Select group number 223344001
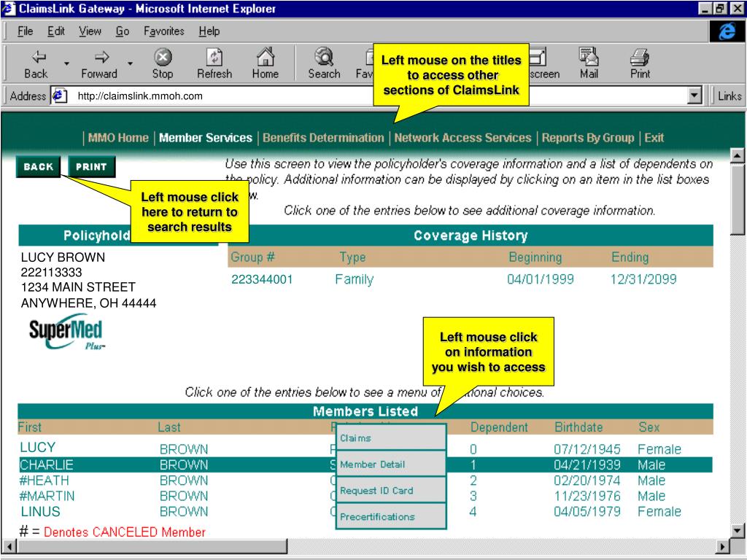 point(262,279)
